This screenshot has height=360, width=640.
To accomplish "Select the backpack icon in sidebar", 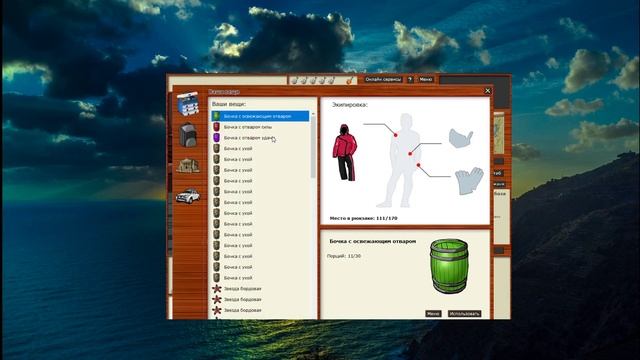I will [188, 135].
